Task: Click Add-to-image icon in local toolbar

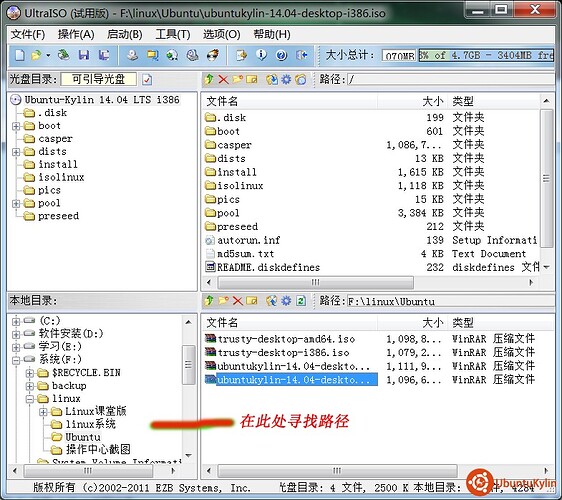Action: click(272, 300)
